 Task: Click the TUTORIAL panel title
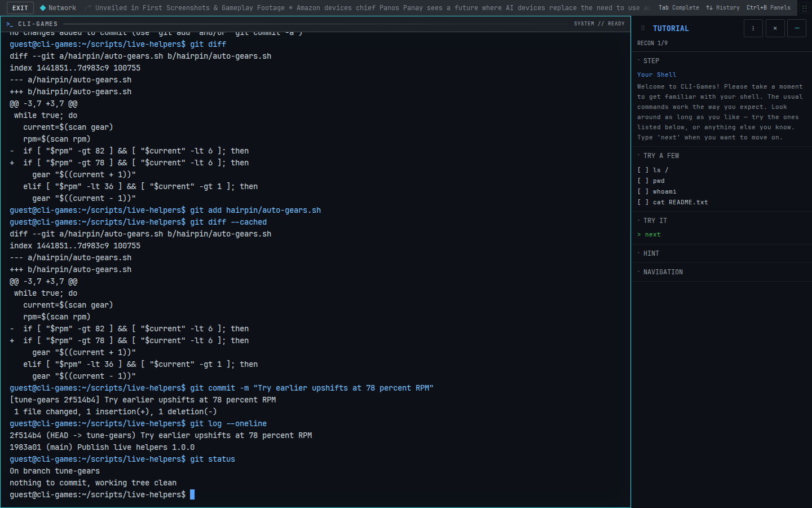(670, 28)
